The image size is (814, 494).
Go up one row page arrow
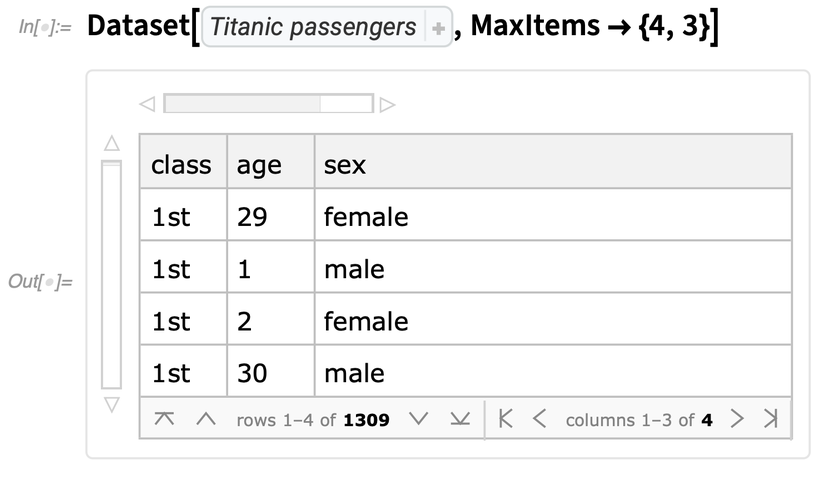click(206, 420)
